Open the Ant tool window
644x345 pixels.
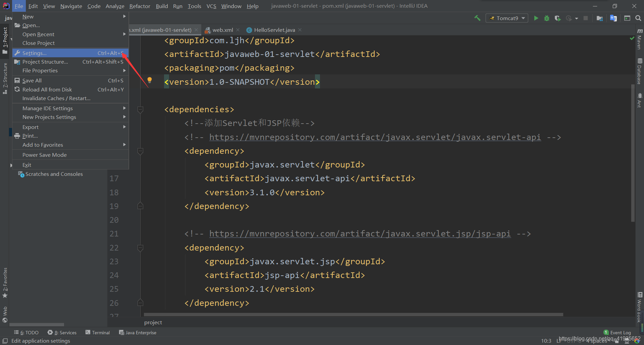tap(640, 100)
